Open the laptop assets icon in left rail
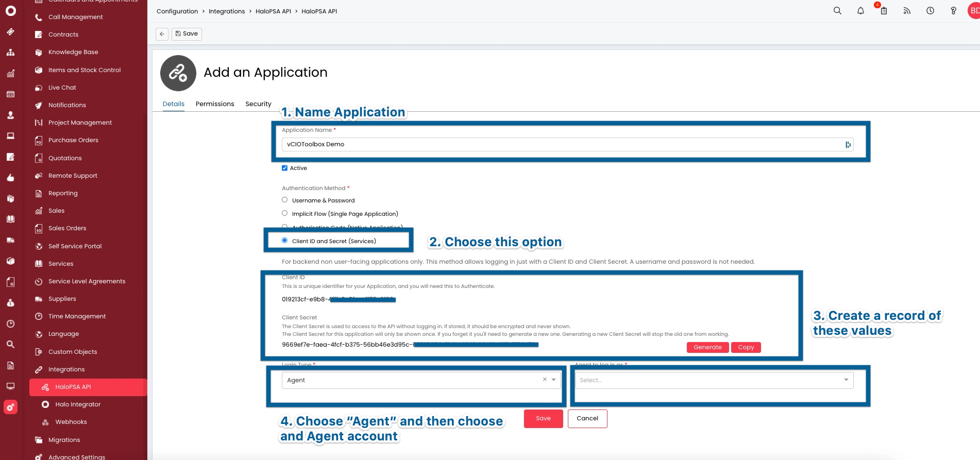980x460 pixels. point(10,136)
